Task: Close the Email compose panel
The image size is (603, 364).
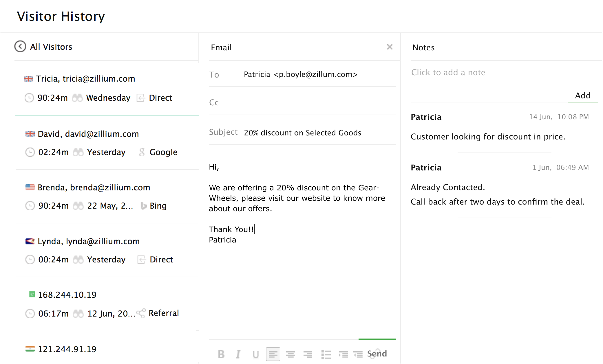Action: tap(390, 47)
